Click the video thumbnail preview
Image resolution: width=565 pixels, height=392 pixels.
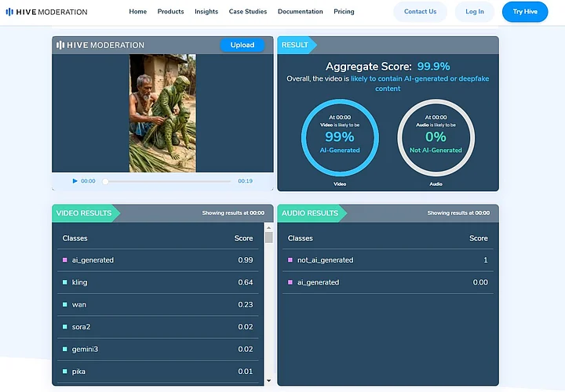click(x=162, y=113)
